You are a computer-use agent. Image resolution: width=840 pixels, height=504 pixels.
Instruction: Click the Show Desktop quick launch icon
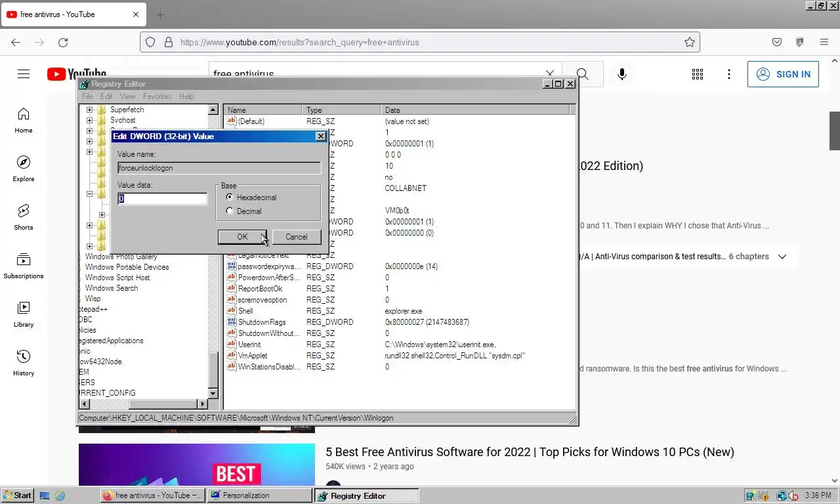tap(45, 495)
